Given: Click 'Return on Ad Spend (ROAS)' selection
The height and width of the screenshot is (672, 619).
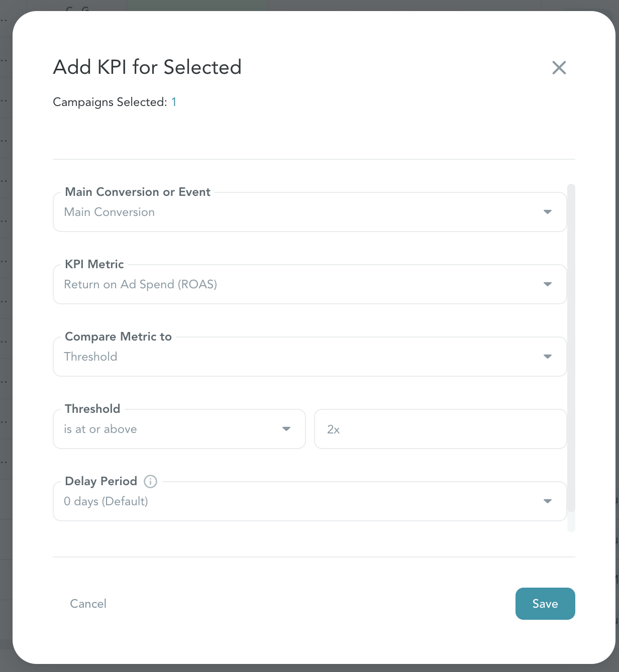Looking at the screenshot, I should pyautogui.click(x=141, y=284).
